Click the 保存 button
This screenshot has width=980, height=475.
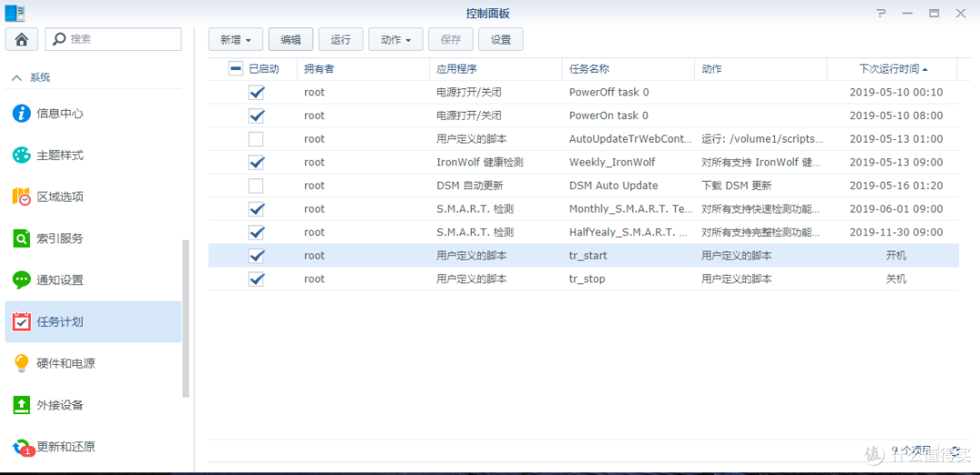click(451, 39)
